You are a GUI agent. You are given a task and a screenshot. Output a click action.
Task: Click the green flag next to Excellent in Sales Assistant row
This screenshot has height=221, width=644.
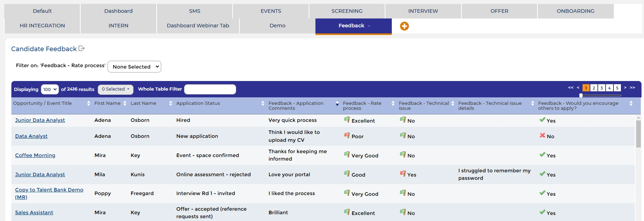[x=347, y=212]
